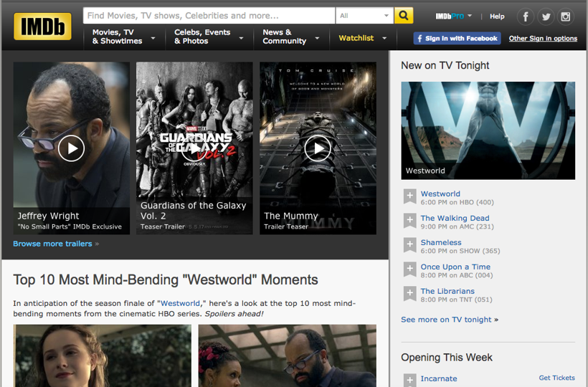The width and height of the screenshot is (588, 387).
Task: Open the Evan Rachel Wood Westworld photo
Action: (x=103, y=355)
